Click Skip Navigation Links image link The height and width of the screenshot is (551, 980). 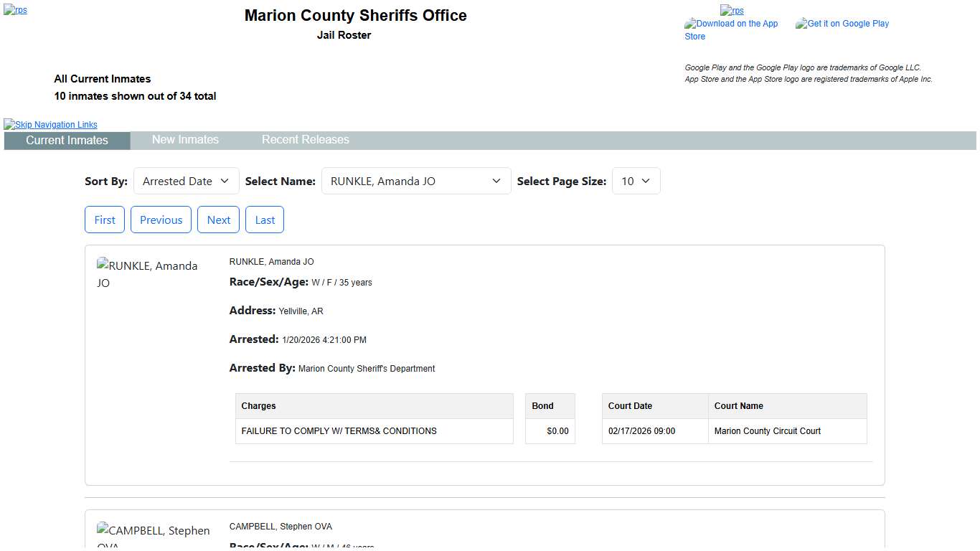click(x=50, y=124)
